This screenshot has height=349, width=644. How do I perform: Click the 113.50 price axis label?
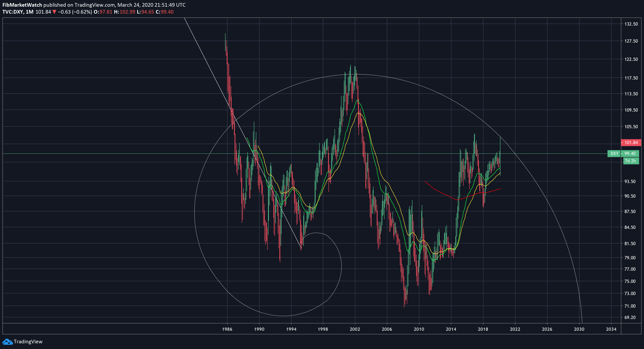click(631, 94)
